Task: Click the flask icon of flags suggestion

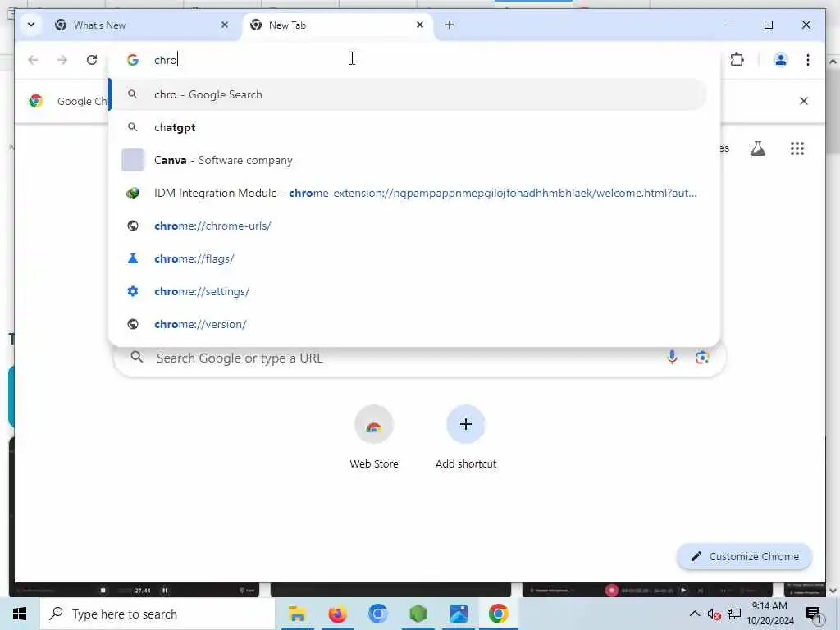Action: (x=133, y=258)
